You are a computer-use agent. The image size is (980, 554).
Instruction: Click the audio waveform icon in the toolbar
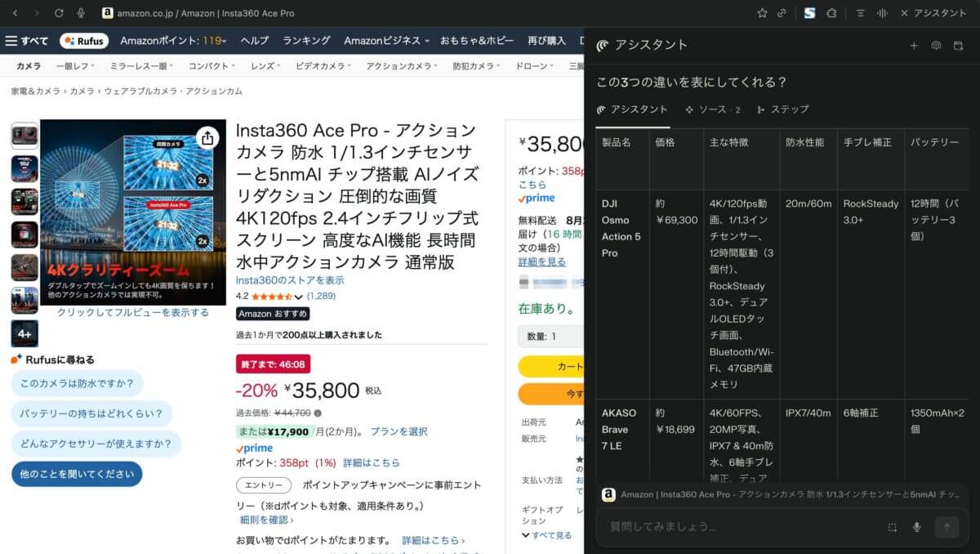coord(882,13)
